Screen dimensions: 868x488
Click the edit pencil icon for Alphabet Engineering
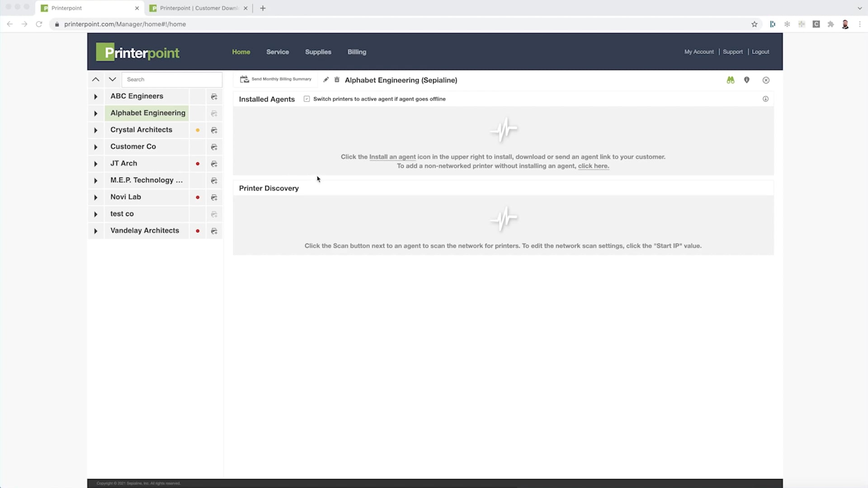click(x=325, y=80)
